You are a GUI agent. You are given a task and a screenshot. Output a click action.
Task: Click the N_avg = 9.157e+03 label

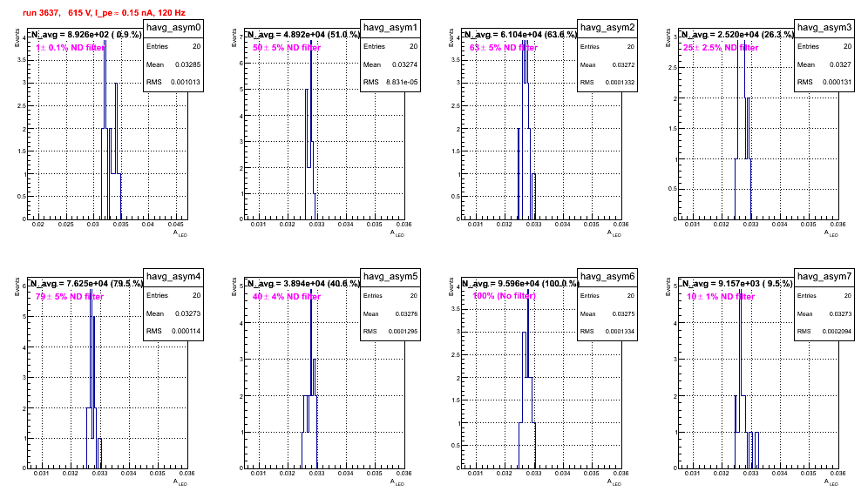737,283
